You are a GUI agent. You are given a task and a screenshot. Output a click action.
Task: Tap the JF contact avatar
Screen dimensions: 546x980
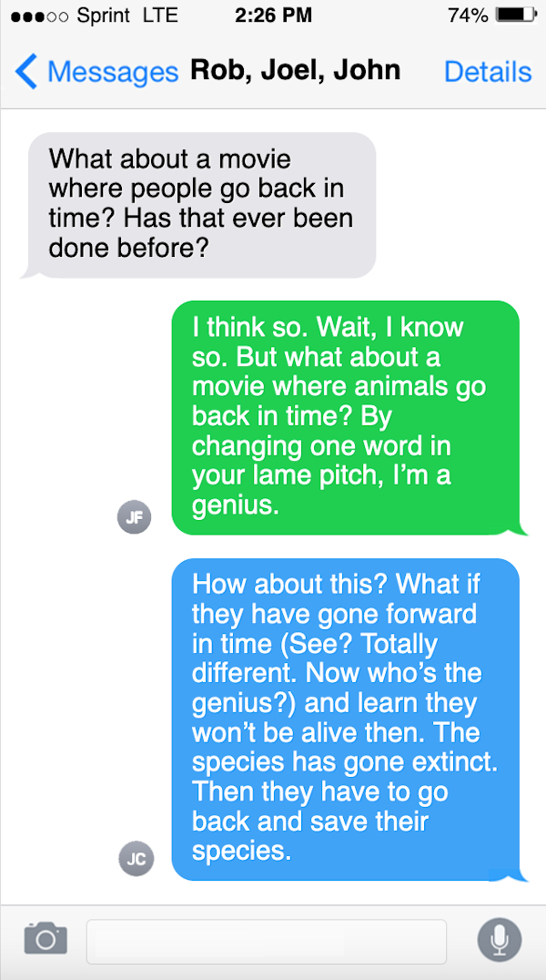(135, 517)
